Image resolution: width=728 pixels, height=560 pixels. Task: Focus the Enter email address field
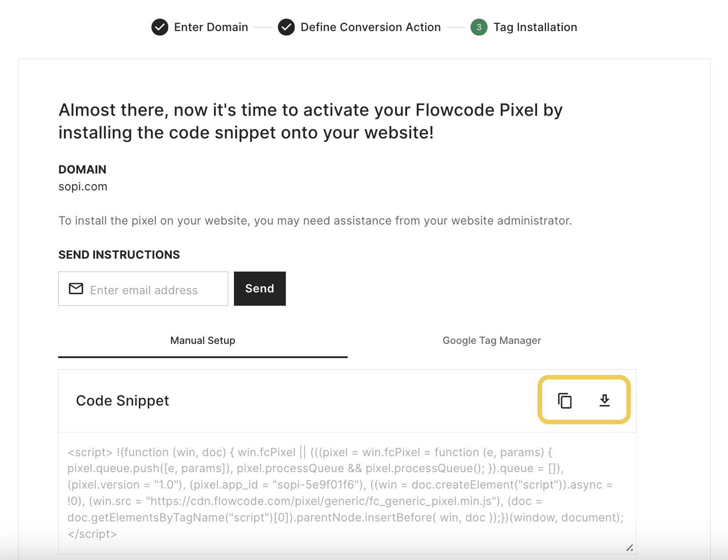tap(143, 288)
